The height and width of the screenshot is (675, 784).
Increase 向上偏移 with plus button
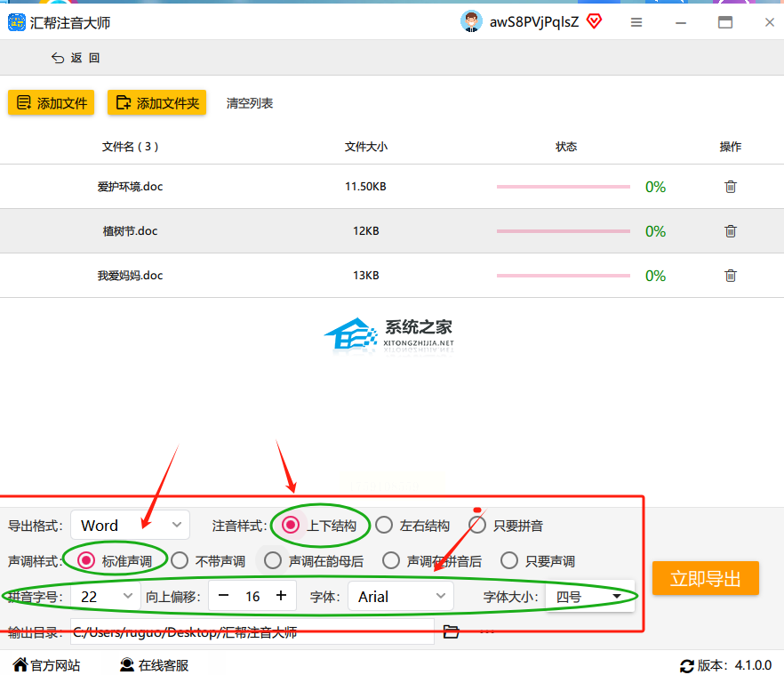[x=281, y=596]
